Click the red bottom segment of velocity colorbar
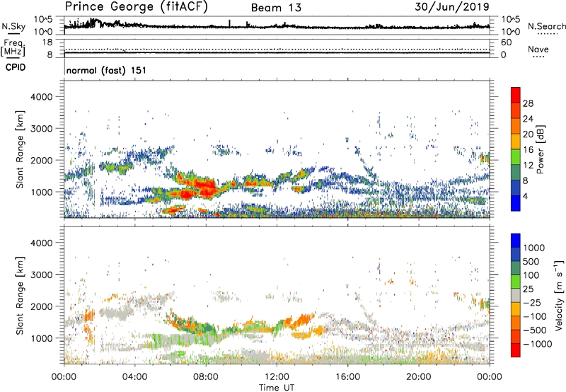The width and height of the screenshot is (566, 392). pos(516,350)
